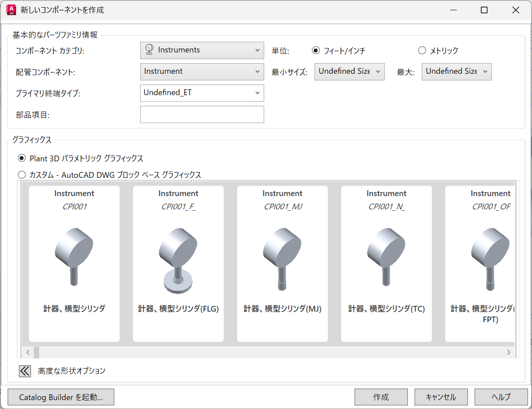The height and width of the screenshot is (409, 532).
Task: Open the コンポーネント カテゴリ Instruments dropdown
Action: (202, 50)
